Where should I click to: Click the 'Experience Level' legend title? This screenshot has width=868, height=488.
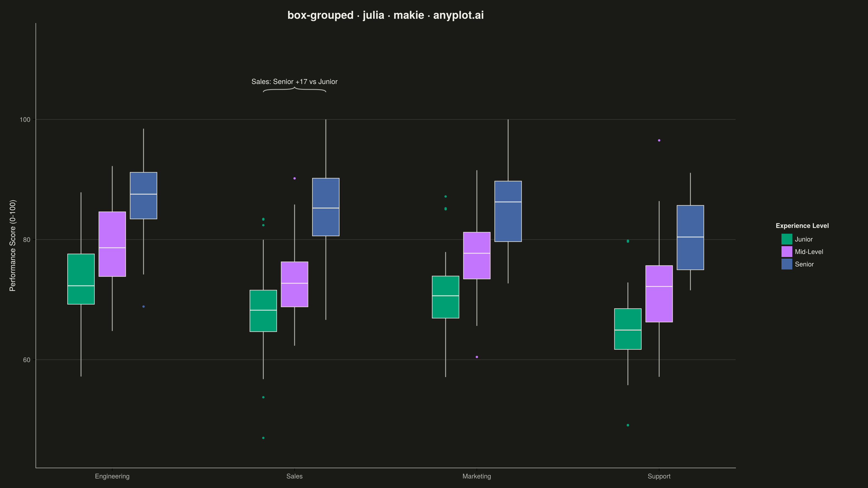[x=802, y=226]
